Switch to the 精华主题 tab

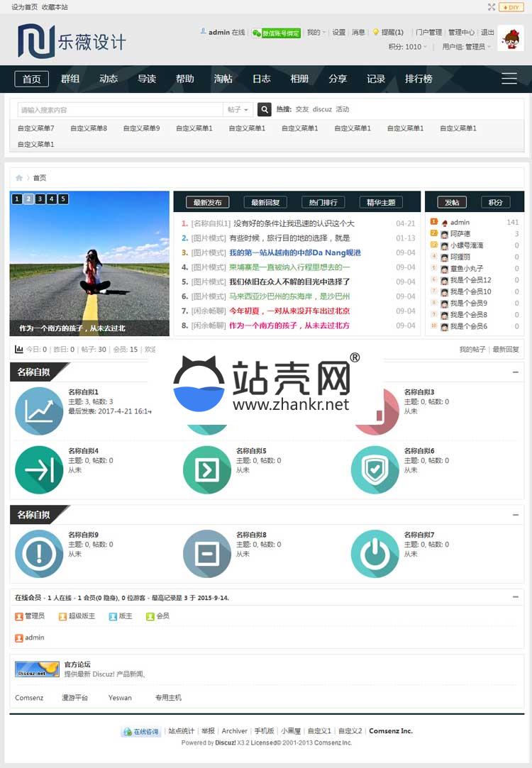(x=381, y=202)
